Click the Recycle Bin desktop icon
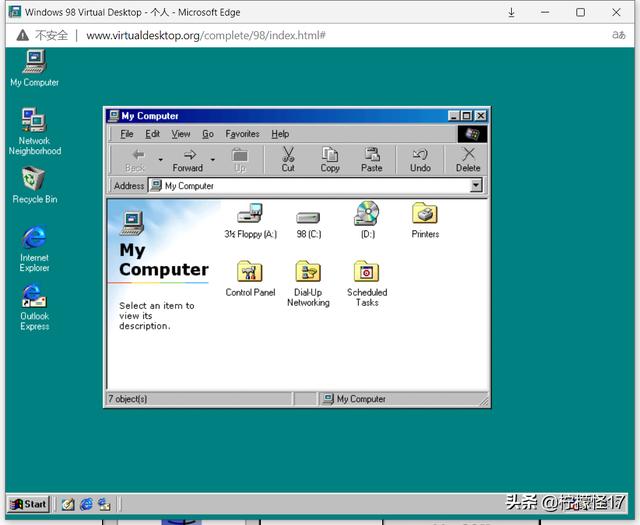Screen dimensions: 640x525 tap(34, 181)
